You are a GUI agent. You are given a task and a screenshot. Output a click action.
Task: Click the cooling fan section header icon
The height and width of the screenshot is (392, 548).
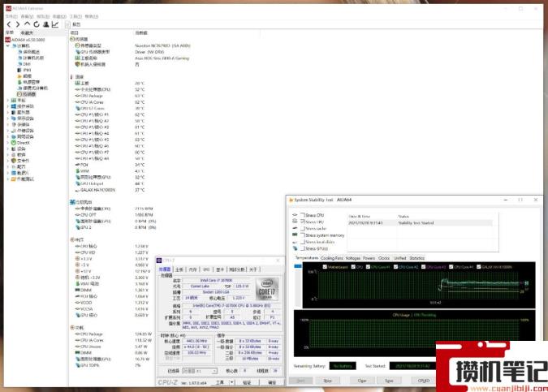pos(72,202)
